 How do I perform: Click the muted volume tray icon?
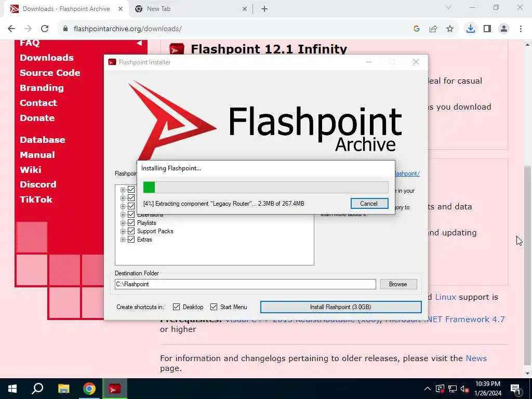coord(464,389)
